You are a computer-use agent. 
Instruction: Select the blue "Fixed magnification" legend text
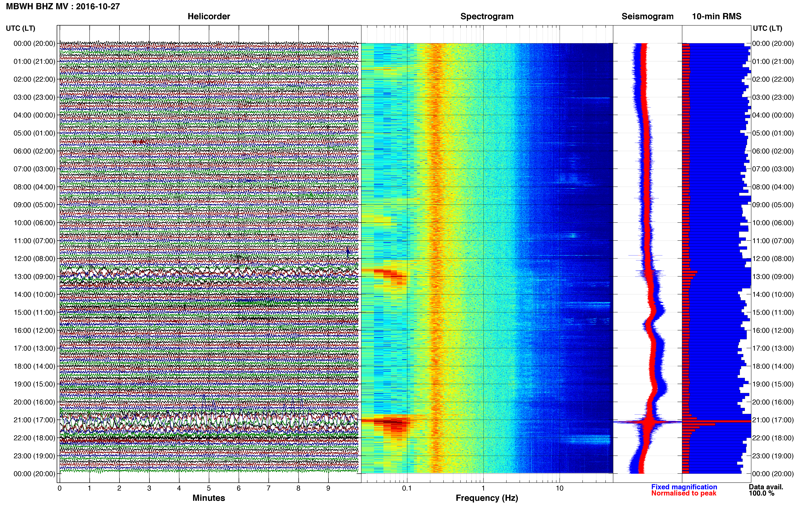click(684, 487)
